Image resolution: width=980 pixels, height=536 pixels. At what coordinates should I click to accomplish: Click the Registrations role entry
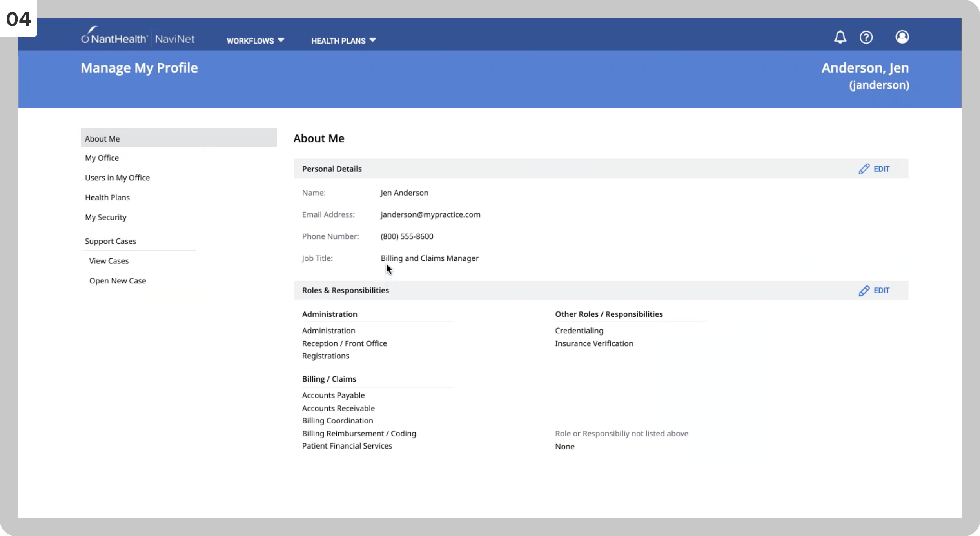point(325,356)
